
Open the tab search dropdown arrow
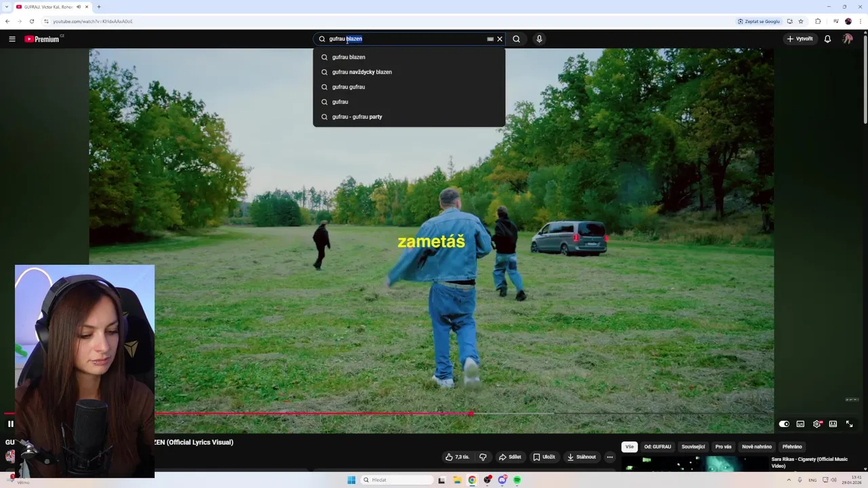click(x=6, y=7)
